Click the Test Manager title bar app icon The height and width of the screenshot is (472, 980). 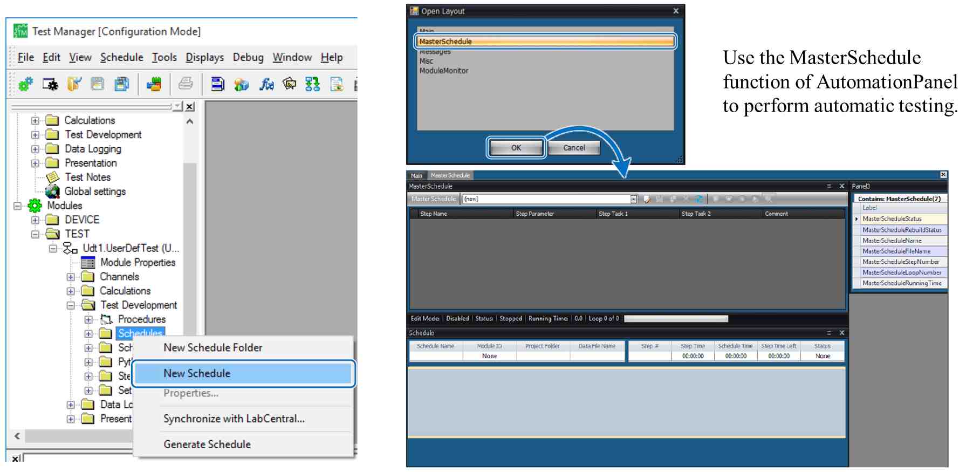pyautogui.click(x=20, y=31)
